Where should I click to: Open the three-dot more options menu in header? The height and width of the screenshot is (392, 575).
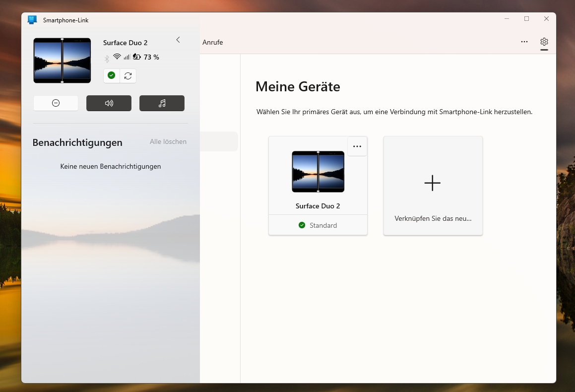524,42
